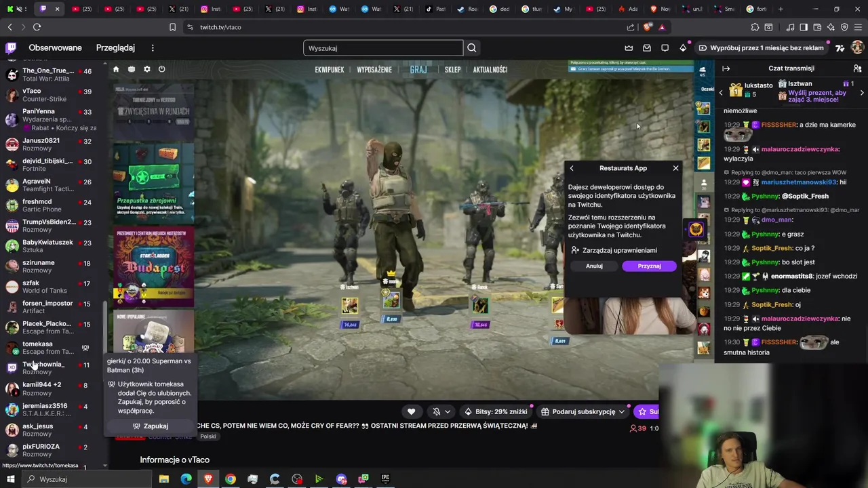Toggle notifications bell for vTaco
Viewport: 868px width, 488px height.
pos(437,411)
